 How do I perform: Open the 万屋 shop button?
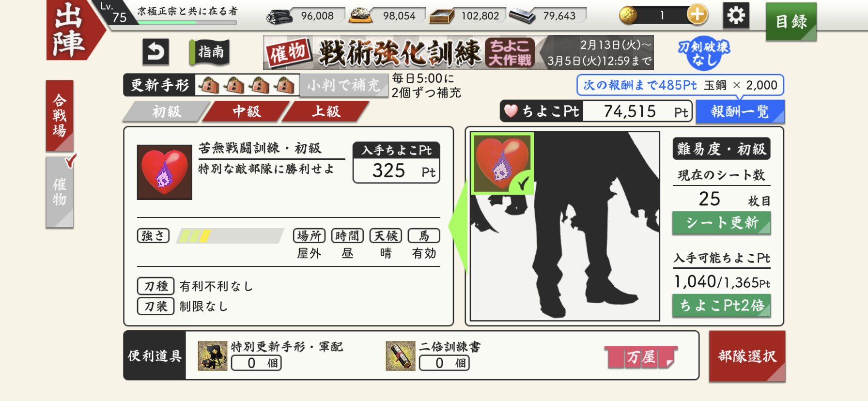[x=641, y=357]
